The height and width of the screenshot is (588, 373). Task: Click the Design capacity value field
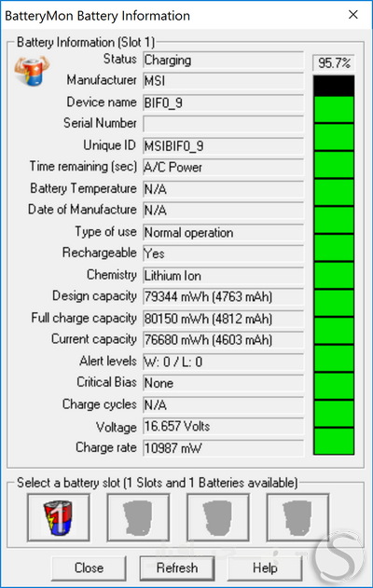(x=223, y=296)
